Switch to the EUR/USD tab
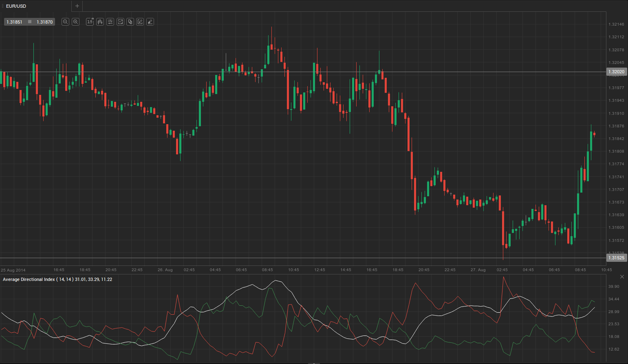This screenshot has height=364, width=628. pos(16,6)
